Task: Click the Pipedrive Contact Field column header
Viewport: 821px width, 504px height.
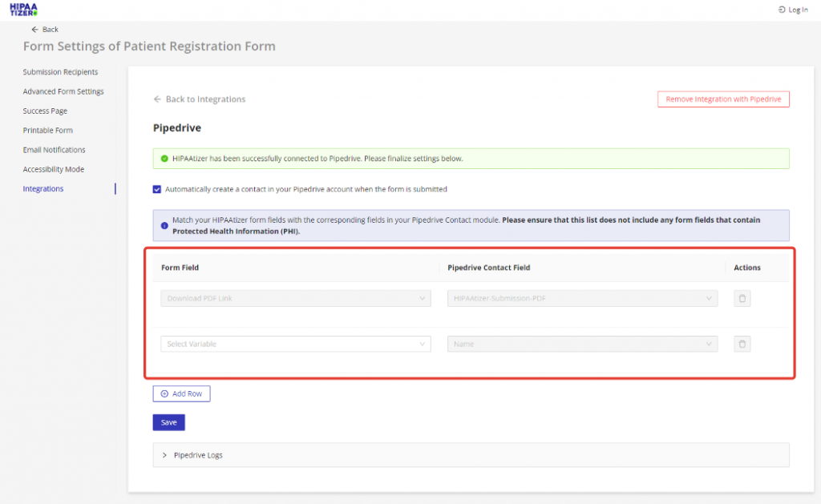Action: pos(488,268)
